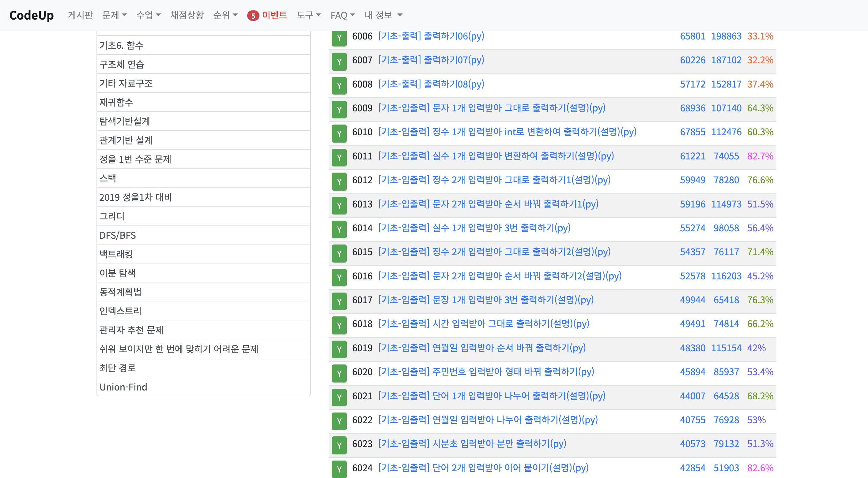Open the 게시판 board menu item

point(80,15)
